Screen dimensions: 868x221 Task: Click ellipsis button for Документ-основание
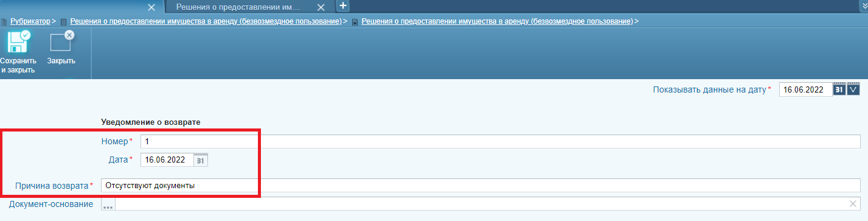click(108, 205)
